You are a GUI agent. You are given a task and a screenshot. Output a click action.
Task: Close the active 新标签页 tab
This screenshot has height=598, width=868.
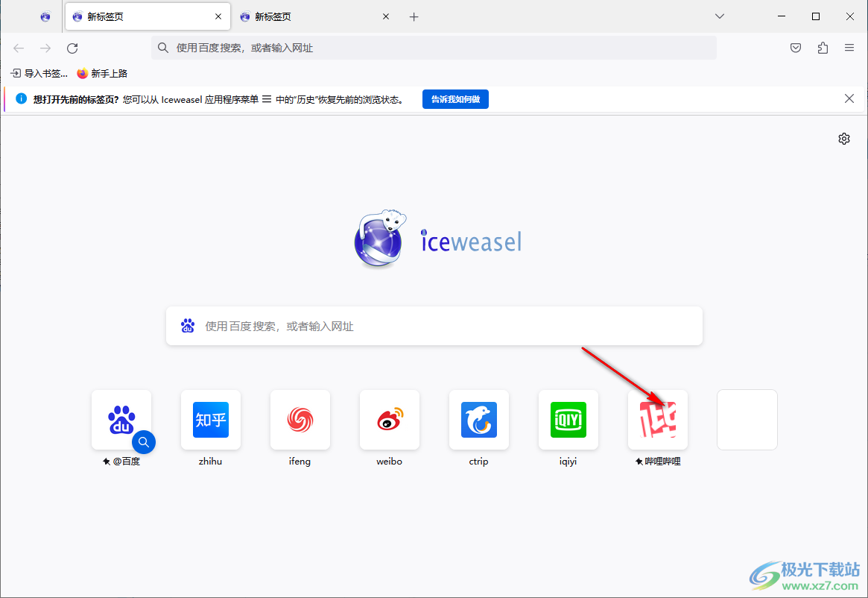click(218, 16)
